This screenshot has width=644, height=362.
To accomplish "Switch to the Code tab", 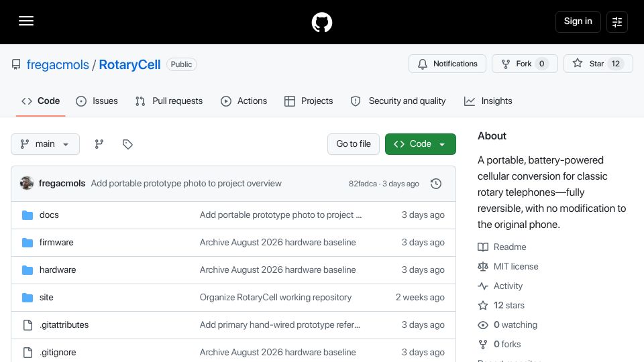I will [x=41, y=101].
